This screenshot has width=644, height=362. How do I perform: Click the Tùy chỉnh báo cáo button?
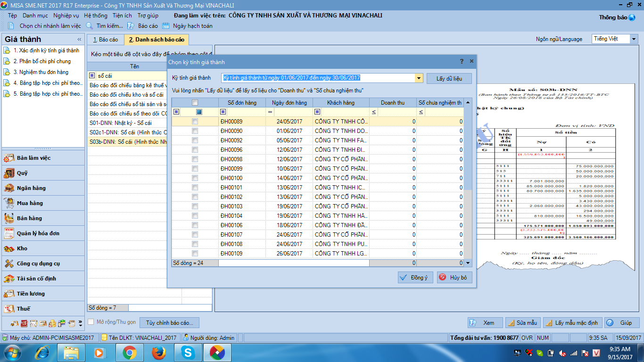pos(170,323)
